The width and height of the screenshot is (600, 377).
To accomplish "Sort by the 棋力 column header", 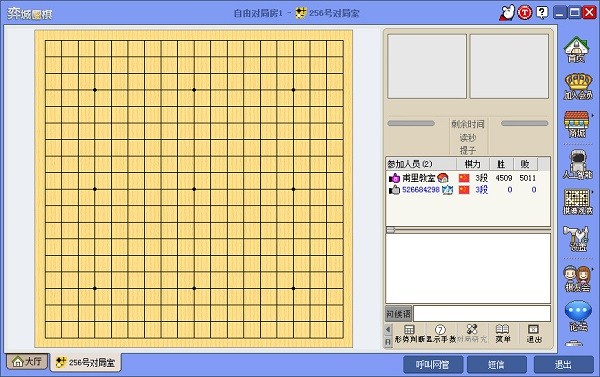I will 473,164.
